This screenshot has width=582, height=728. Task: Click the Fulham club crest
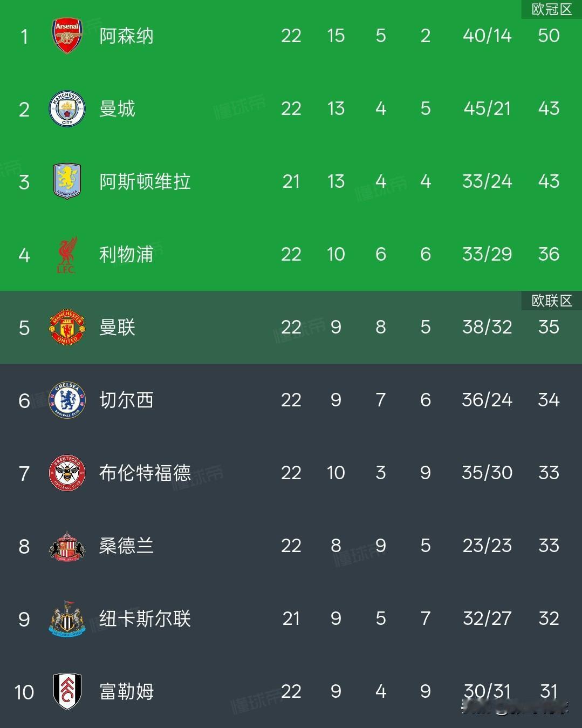66,691
